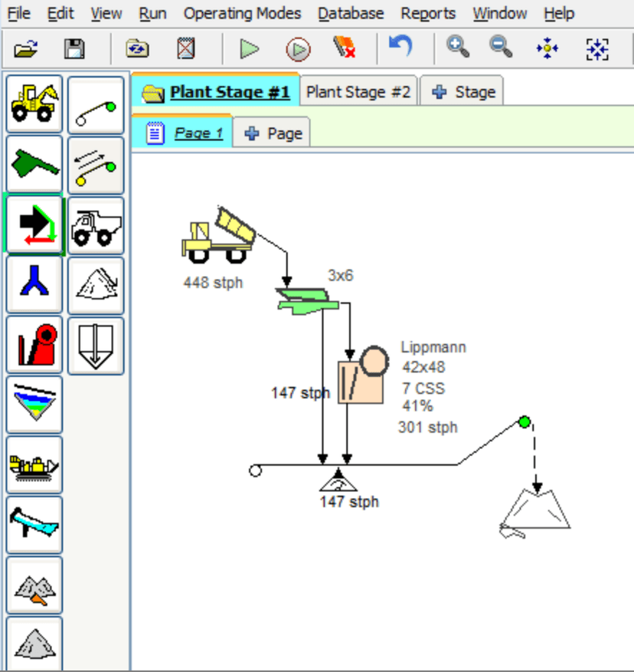Select the red crusher tool in palette

point(34,344)
